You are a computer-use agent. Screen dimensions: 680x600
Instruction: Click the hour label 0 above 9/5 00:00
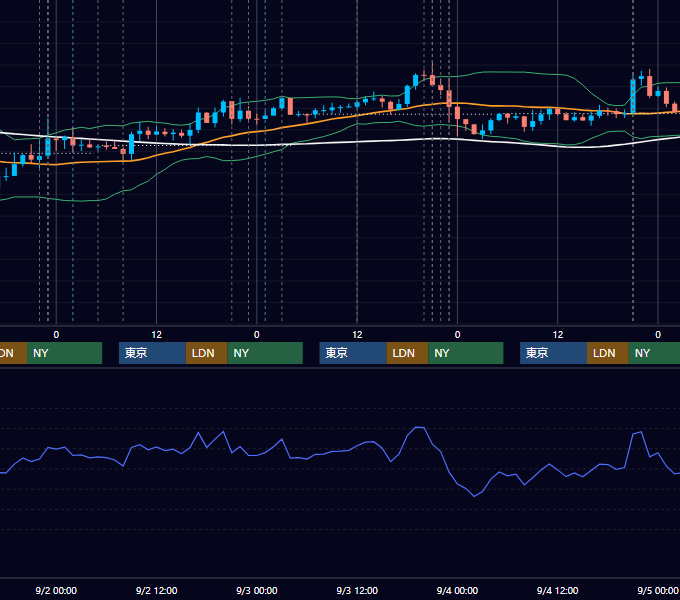(x=658, y=335)
